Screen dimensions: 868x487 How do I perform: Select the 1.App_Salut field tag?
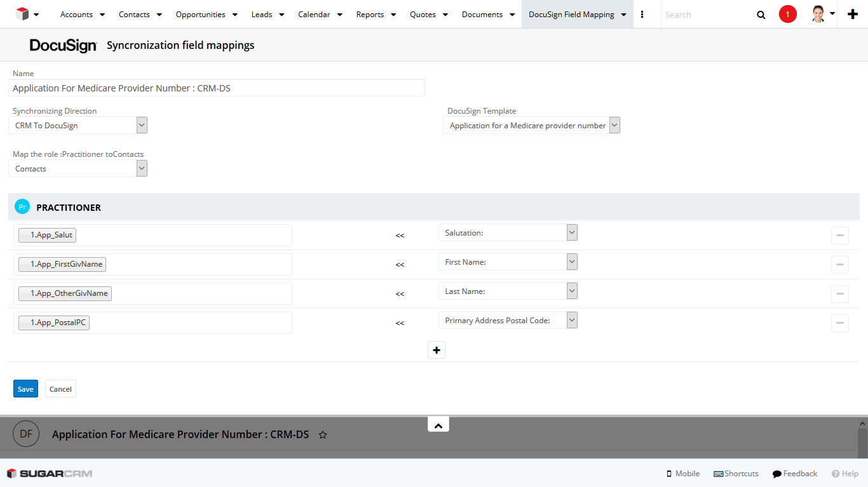pos(48,235)
